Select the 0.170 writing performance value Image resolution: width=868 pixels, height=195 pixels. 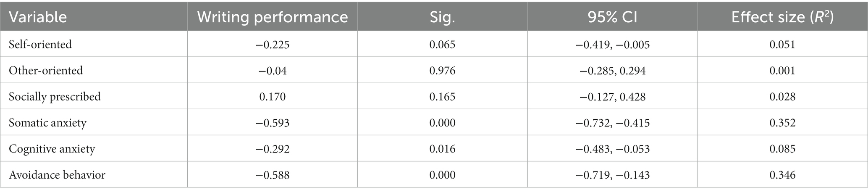(x=273, y=97)
